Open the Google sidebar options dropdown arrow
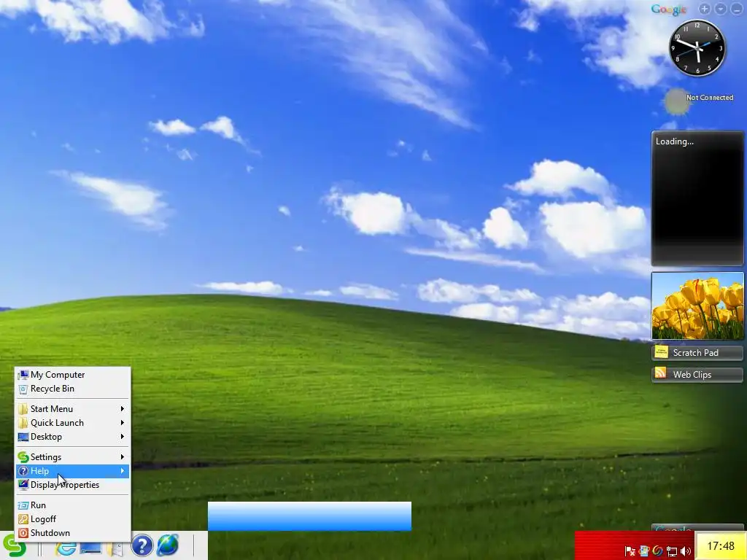 pos(721,9)
